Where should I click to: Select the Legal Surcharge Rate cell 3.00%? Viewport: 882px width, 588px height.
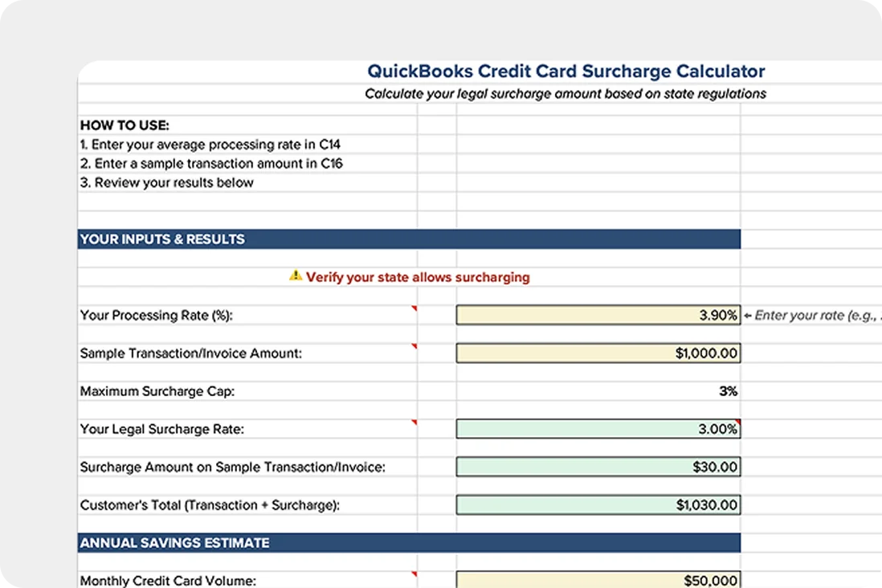pos(598,429)
